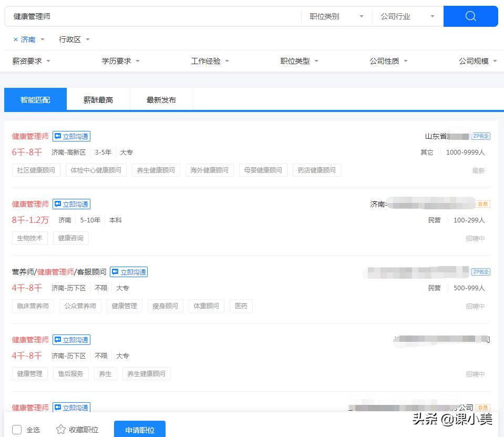This screenshot has width=504, height=437.
Task: Select the 最新发布 tab
Action: click(161, 99)
